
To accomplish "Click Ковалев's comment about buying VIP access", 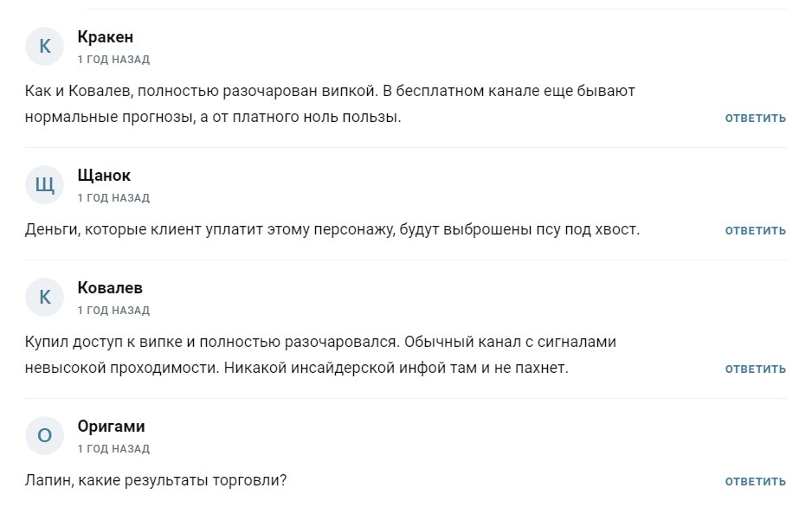I will coord(320,355).
